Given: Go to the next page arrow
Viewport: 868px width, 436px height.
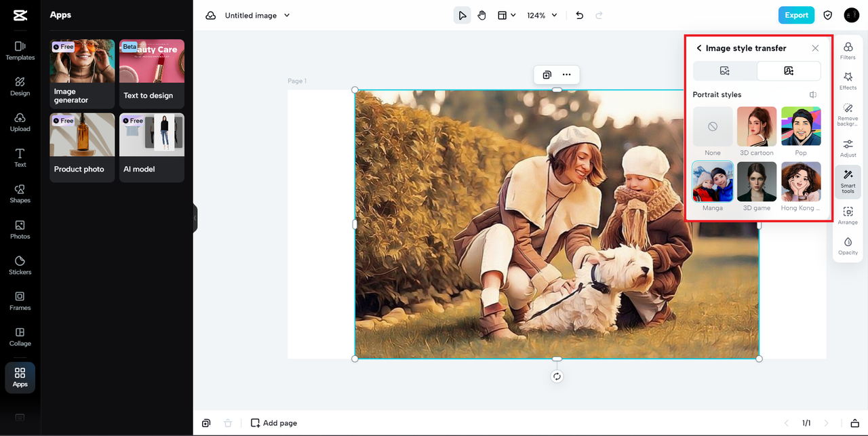Looking at the screenshot, I should 826,423.
